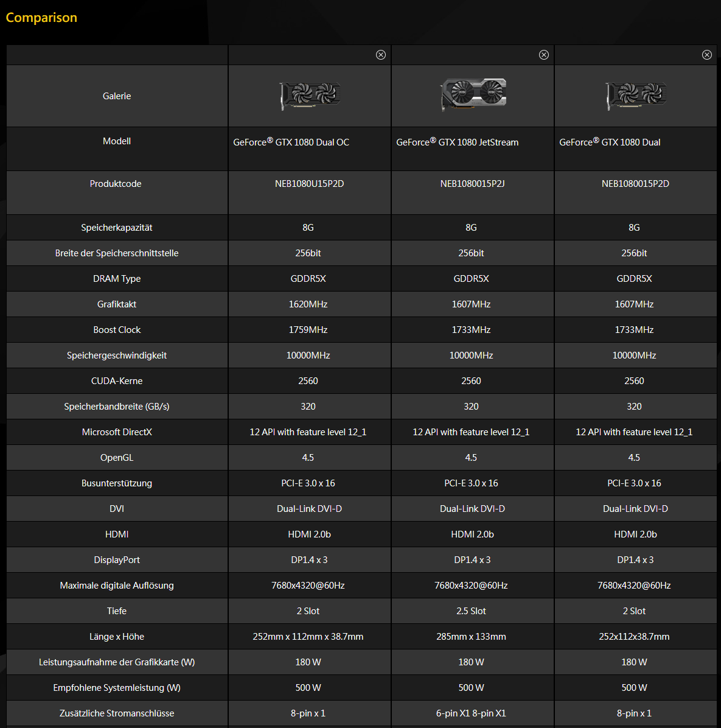This screenshot has height=728, width=721.
Task: Select product code NEB1080015P2J
Action: 472,184
